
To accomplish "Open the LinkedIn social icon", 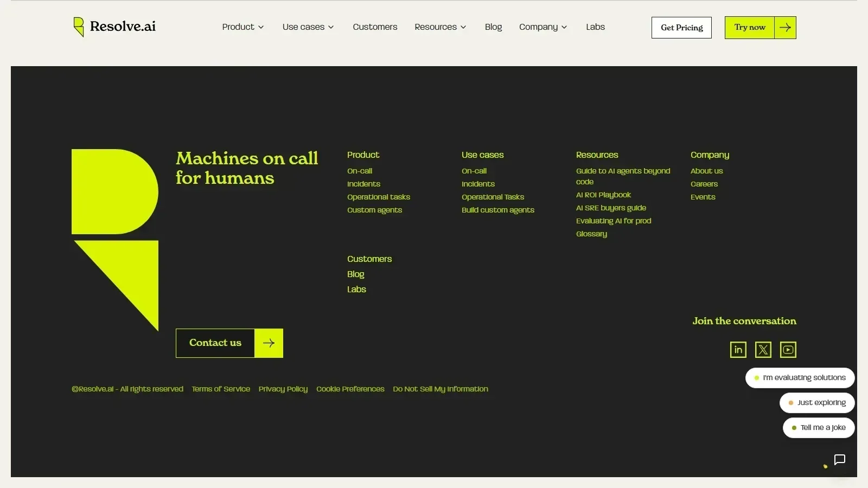I will (x=738, y=350).
